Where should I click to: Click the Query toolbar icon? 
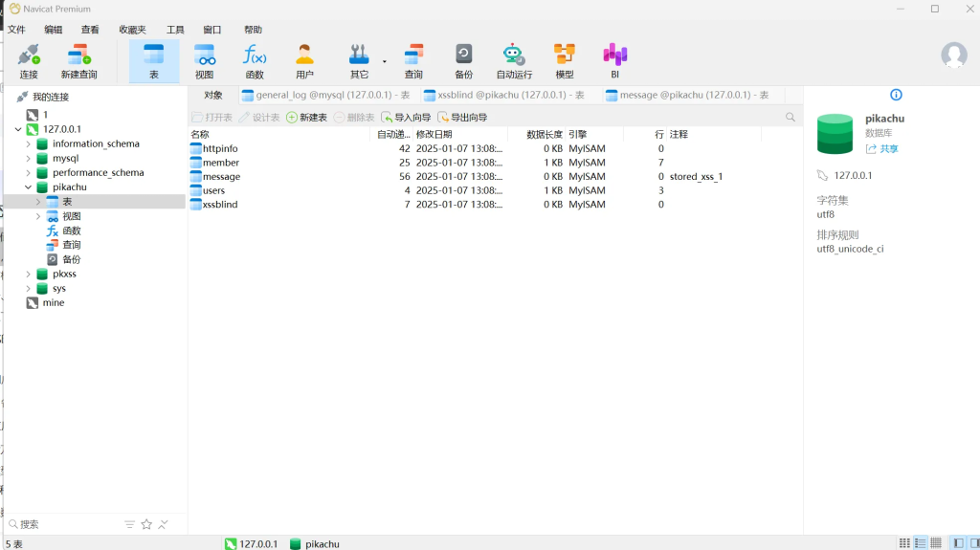point(413,61)
